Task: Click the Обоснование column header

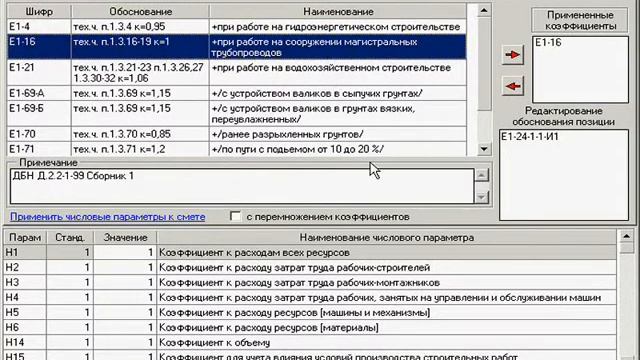Action: pyautogui.click(x=140, y=11)
